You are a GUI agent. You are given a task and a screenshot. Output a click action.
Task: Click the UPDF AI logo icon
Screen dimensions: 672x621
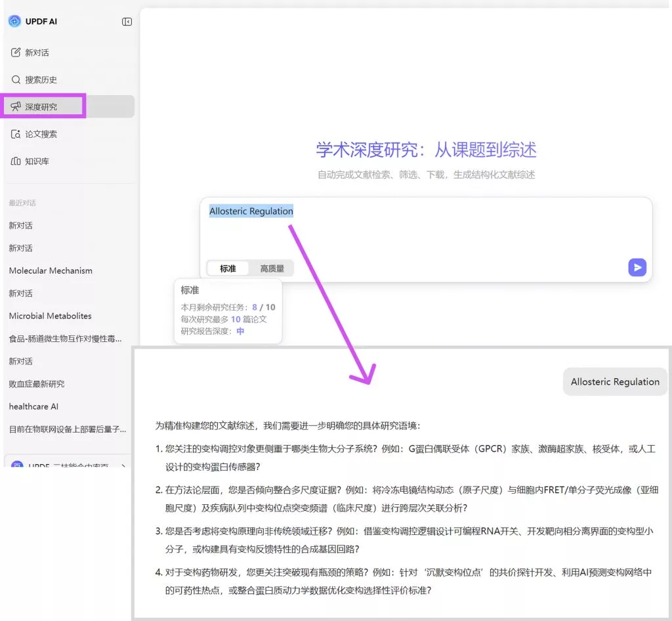coord(13,21)
